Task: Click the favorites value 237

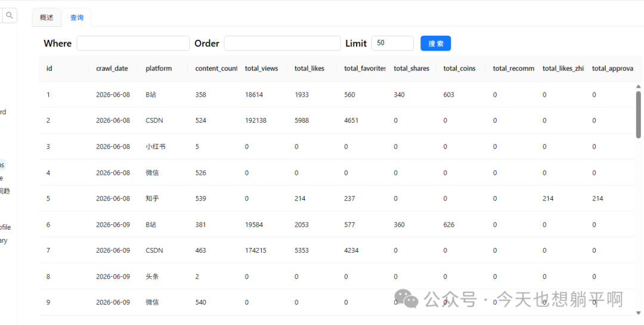Action: (349, 199)
